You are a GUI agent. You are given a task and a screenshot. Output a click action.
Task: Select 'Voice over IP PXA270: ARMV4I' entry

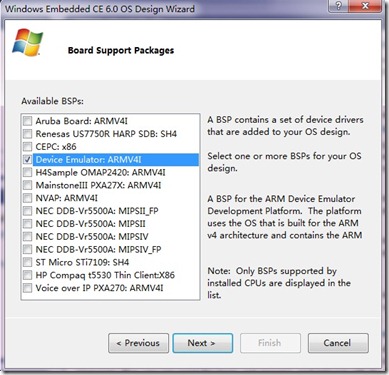99,288
